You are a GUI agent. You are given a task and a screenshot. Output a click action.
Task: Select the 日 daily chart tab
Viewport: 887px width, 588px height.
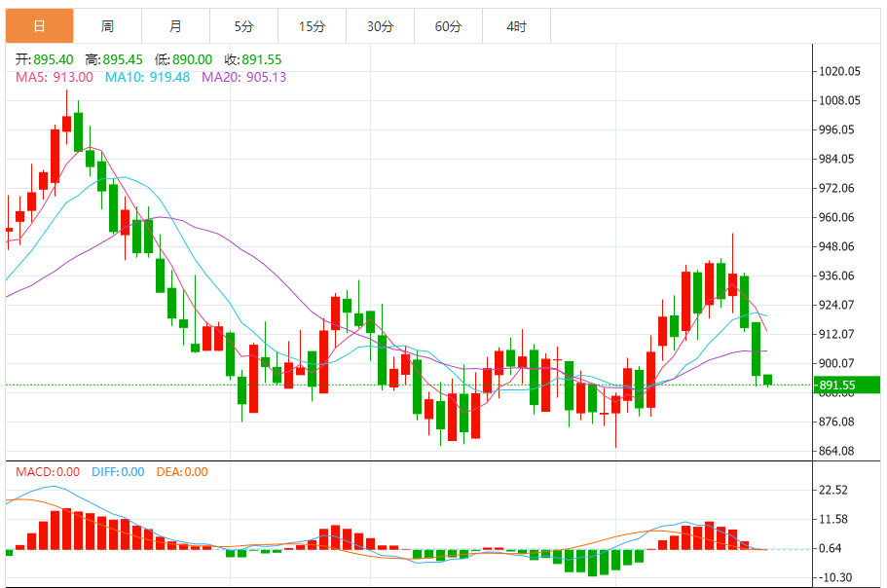tap(40, 26)
